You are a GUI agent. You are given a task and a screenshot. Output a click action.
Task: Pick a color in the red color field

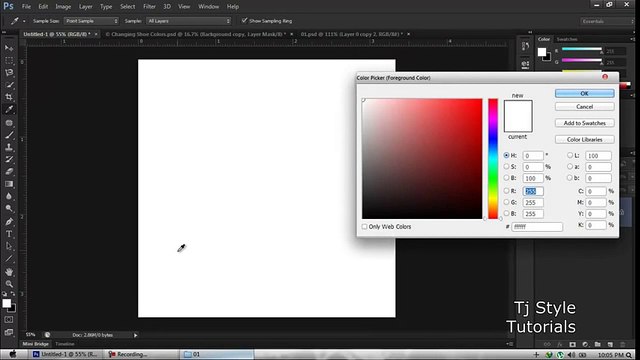(x=422, y=159)
